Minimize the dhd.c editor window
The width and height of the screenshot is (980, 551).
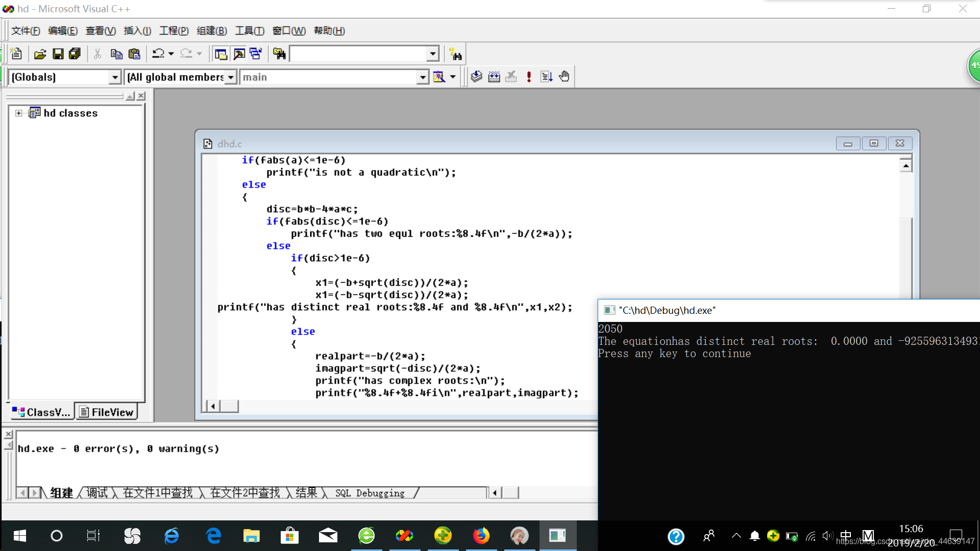point(848,143)
